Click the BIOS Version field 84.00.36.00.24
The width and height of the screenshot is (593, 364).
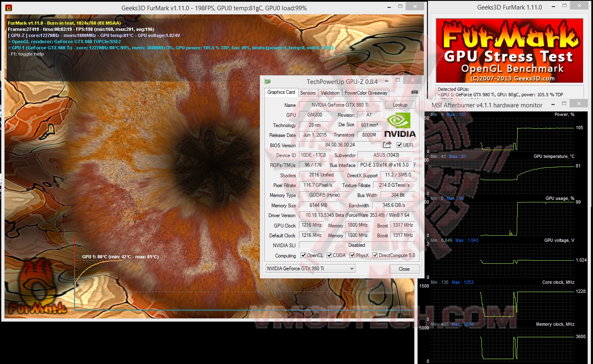click(340, 145)
